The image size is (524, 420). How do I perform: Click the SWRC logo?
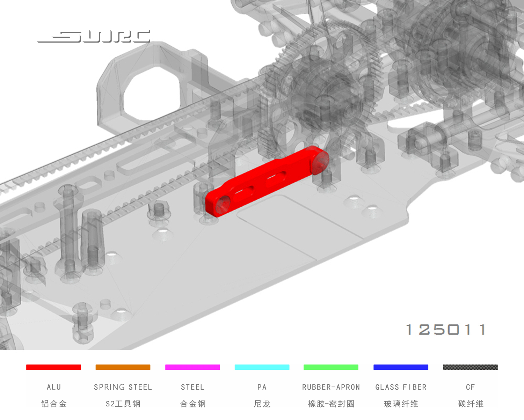coord(94,37)
